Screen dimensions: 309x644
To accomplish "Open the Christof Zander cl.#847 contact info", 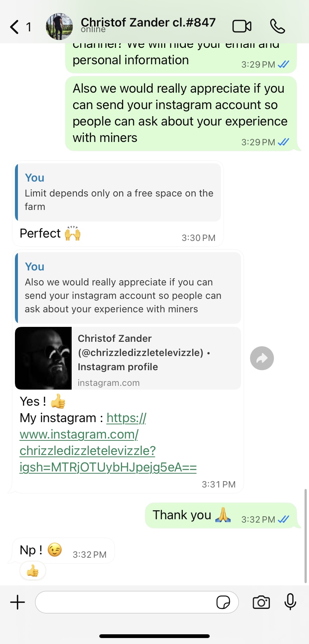I will pos(148,23).
